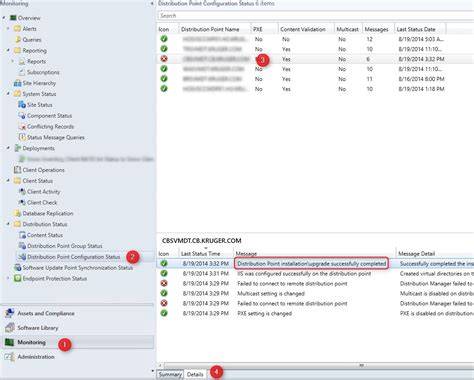Select the Deployments icon
The image size is (474, 380).
17,148
